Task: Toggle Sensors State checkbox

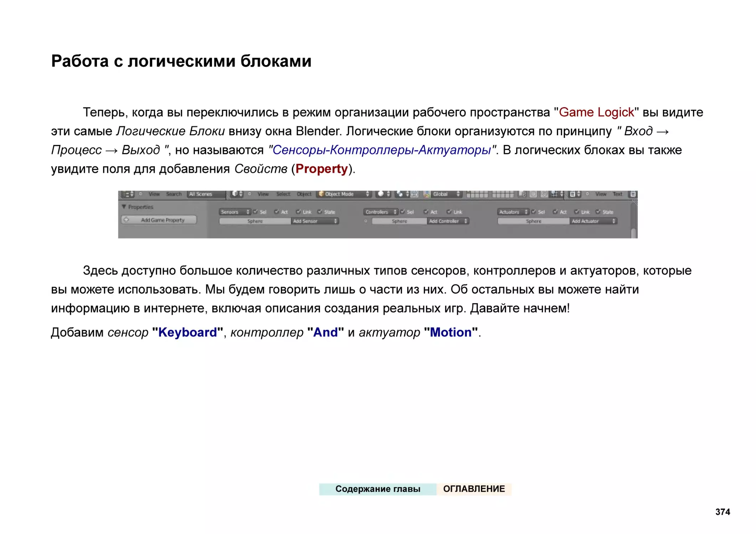Action: pyautogui.click(x=320, y=212)
